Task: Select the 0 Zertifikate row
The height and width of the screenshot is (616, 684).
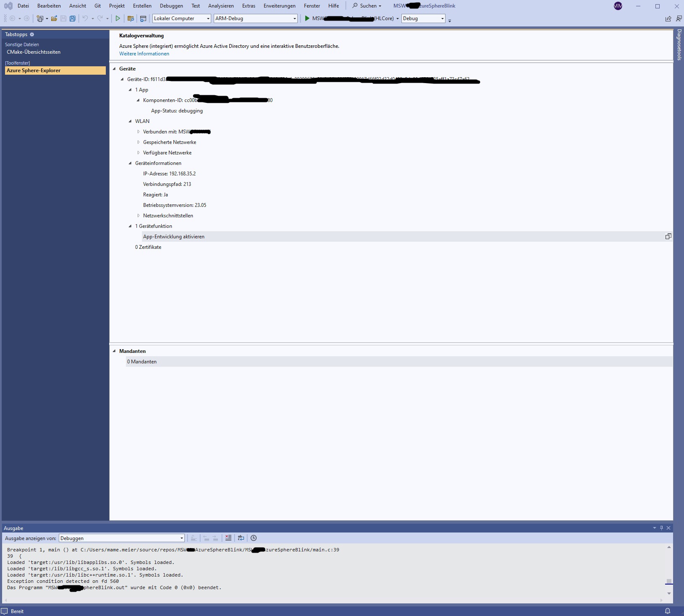Action: pos(148,247)
